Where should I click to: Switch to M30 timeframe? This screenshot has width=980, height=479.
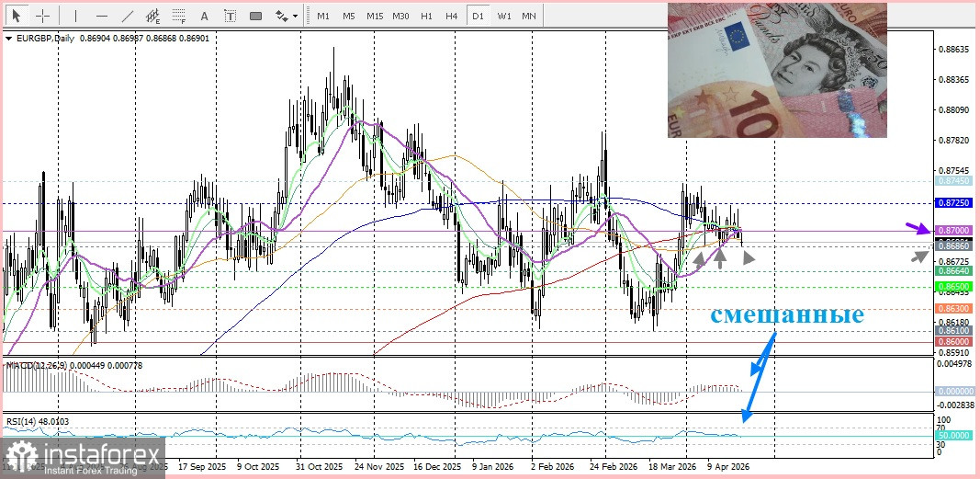(x=400, y=16)
